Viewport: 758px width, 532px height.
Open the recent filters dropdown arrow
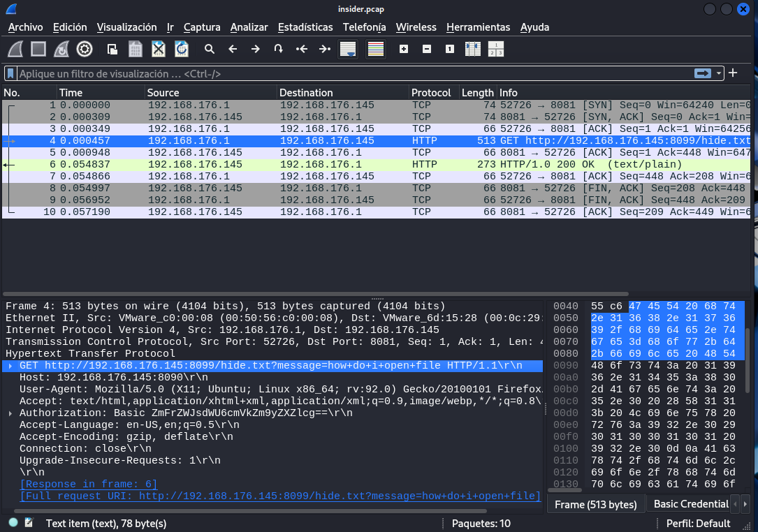(x=719, y=73)
